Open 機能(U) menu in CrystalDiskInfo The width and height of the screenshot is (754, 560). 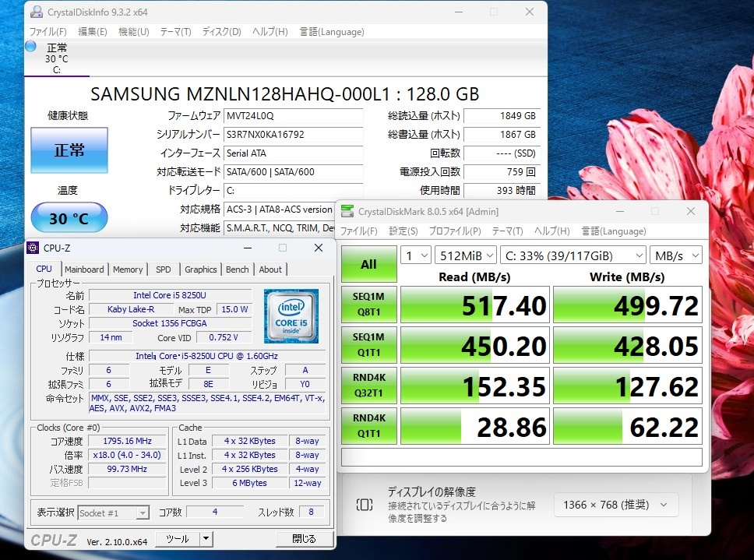(x=134, y=32)
